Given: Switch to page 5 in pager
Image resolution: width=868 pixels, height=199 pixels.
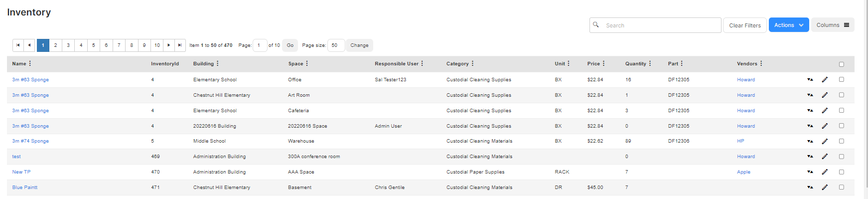Looking at the screenshot, I should pyautogui.click(x=94, y=45).
